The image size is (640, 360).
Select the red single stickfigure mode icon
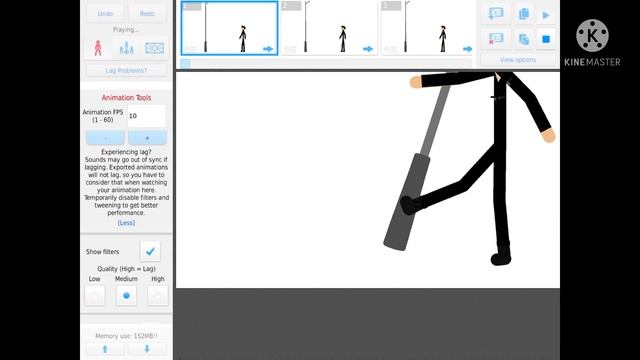point(98,48)
